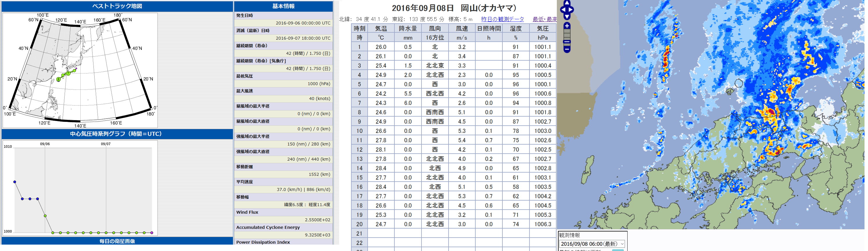Click 5.5 precipitation cell in hour 6 row
This screenshot has height=251, width=868.
[408, 94]
